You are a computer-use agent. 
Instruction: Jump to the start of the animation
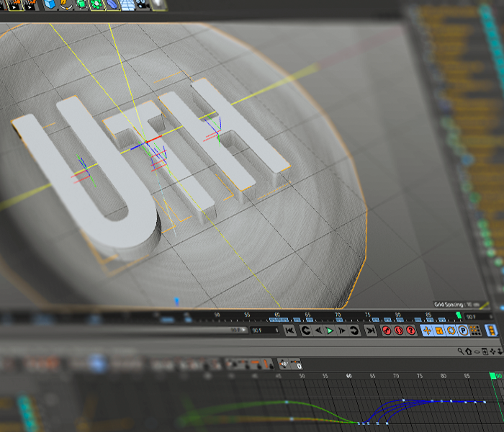tap(290, 330)
